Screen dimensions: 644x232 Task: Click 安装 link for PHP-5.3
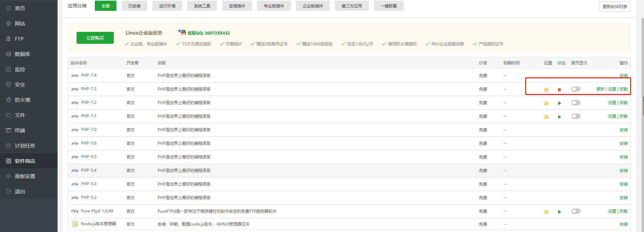coord(624,184)
